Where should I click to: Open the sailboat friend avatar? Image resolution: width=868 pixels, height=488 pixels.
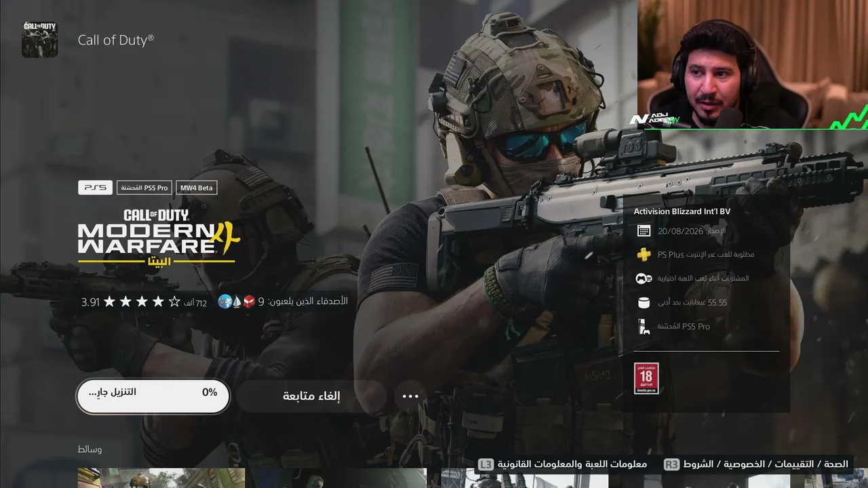pos(237,302)
